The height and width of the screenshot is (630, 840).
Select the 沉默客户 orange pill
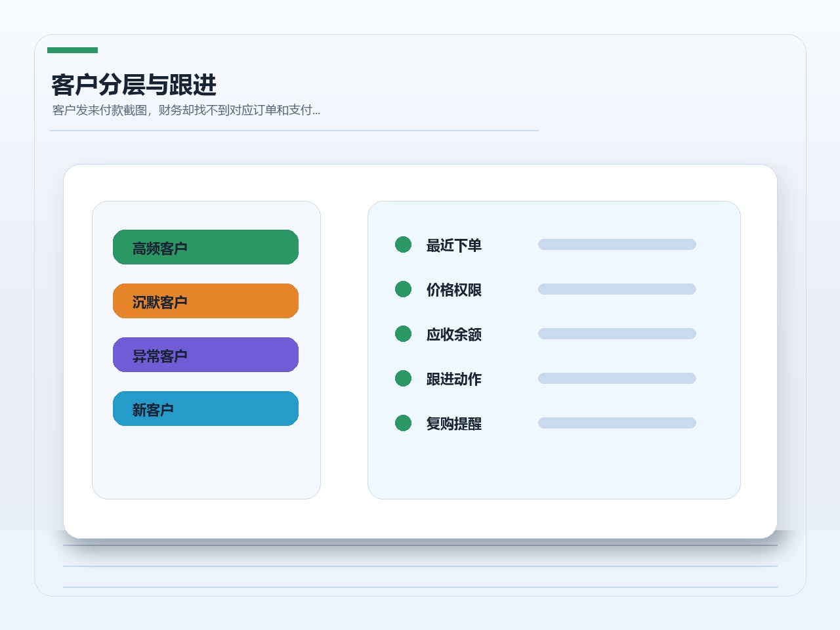205,301
